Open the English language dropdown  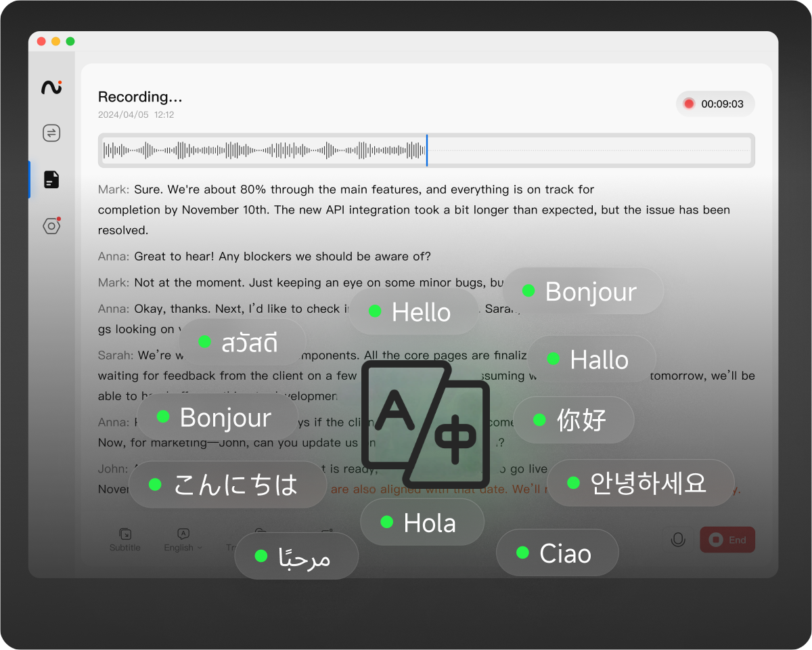tap(183, 540)
